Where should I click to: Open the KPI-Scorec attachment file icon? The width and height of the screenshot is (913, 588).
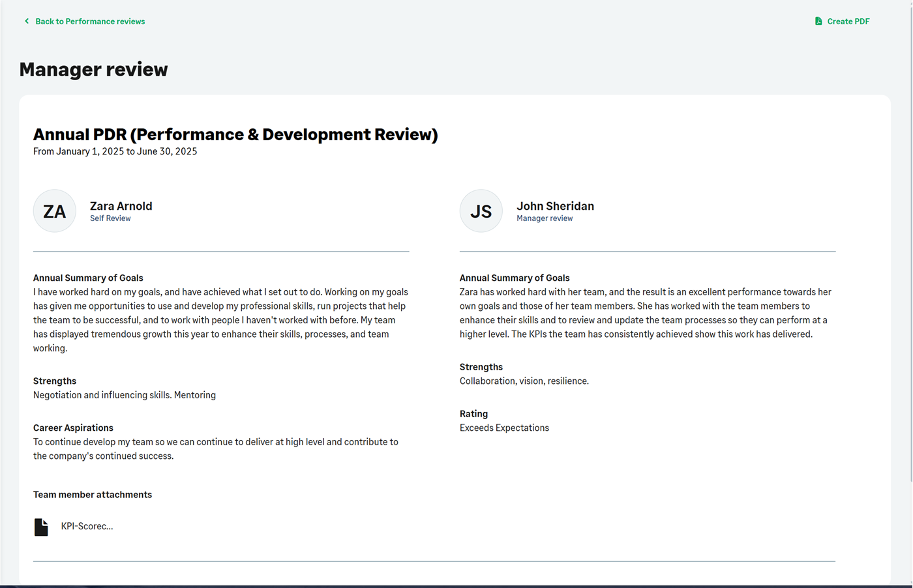click(41, 527)
